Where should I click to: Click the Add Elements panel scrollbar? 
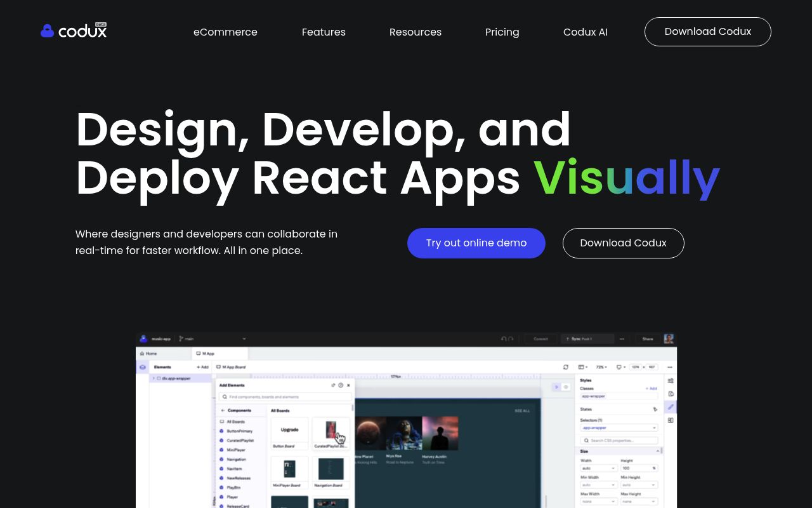tap(353, 407)
